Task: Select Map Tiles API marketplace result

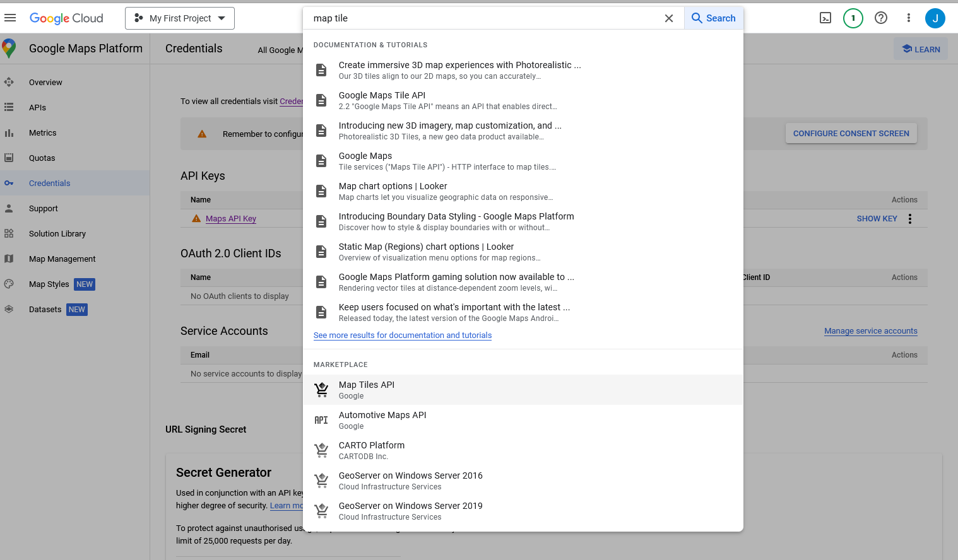Action: tap(523, 390)
